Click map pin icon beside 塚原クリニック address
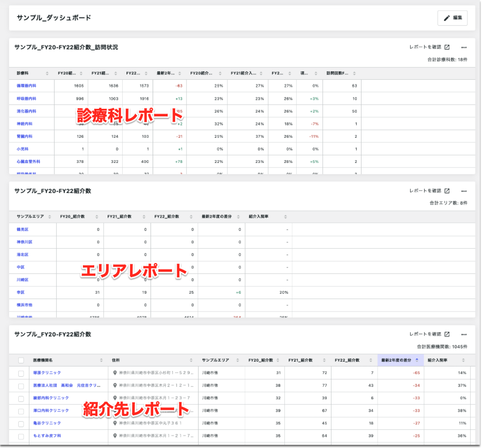Screen dimensions: 482x448 pyautogui.click(x=115, y=372)
